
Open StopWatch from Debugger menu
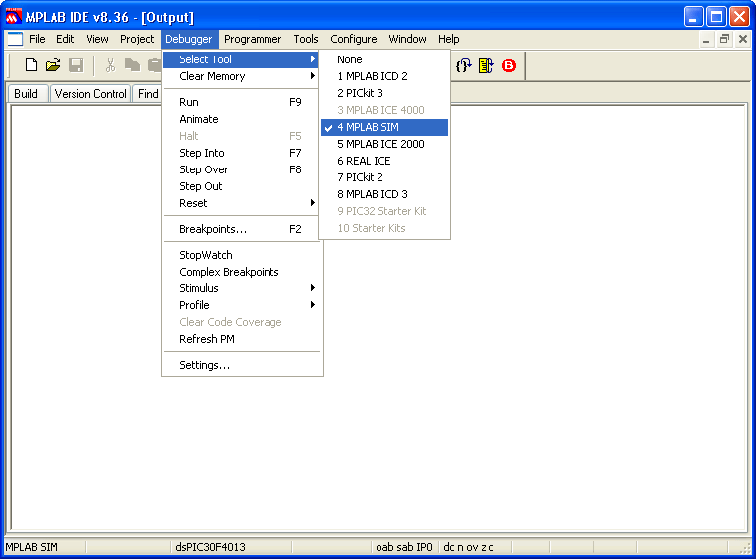(241, 255)
